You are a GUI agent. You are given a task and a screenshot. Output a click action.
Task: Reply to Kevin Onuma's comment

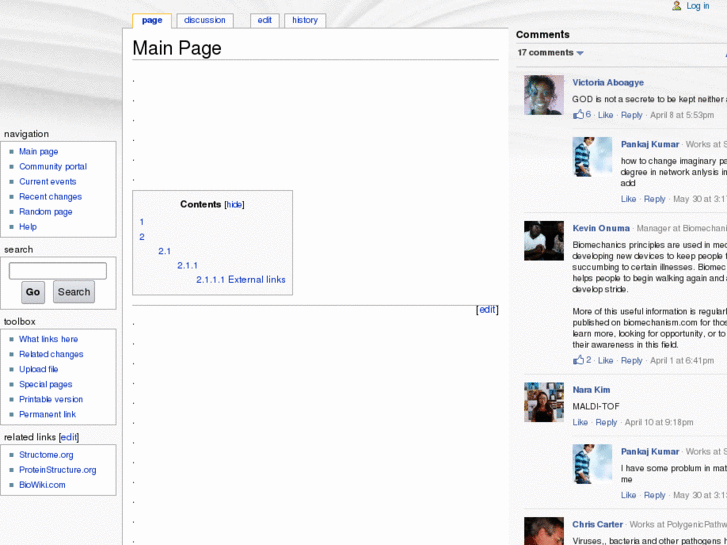coord(631,360)
